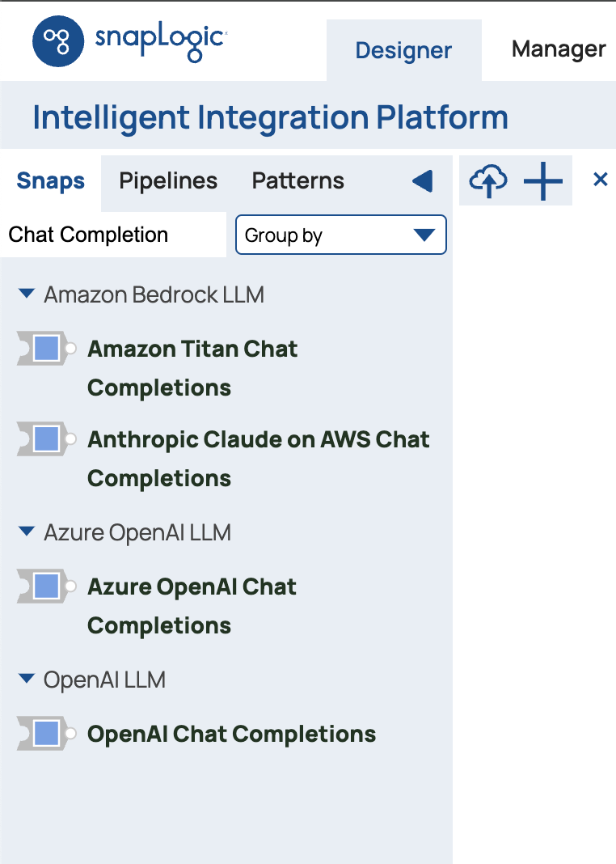Viewport: 616px width, 864px height.
Task: Open the Manager tab
Action: [x=559, y=49]
